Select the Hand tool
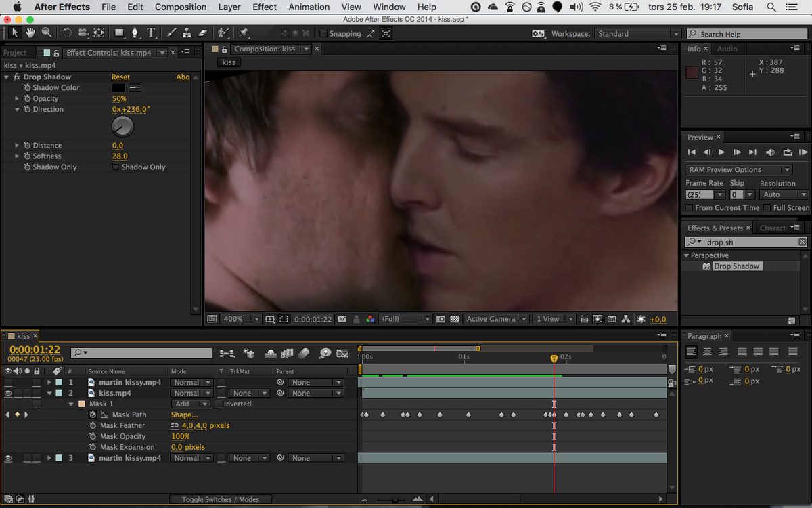812x508 pixels. click(30, 33)
